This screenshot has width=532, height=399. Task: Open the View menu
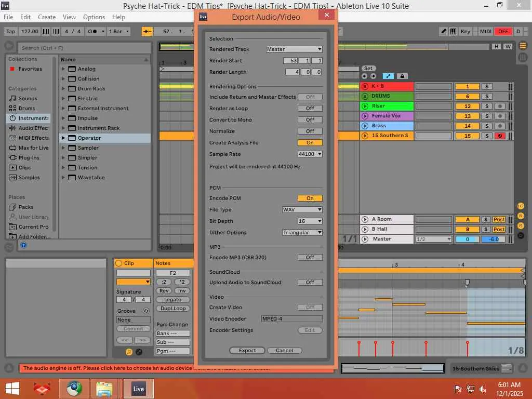point(69,17)
